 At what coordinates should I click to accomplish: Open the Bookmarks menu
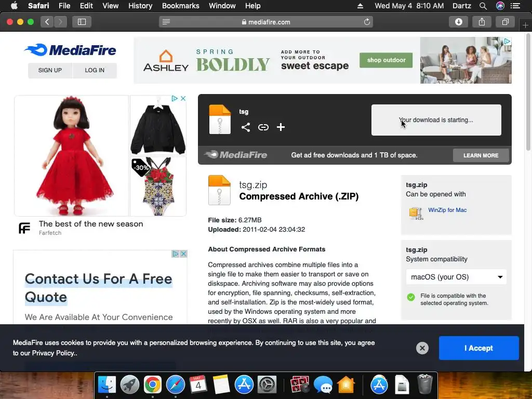pyautogui.click(x=180, y=6)
